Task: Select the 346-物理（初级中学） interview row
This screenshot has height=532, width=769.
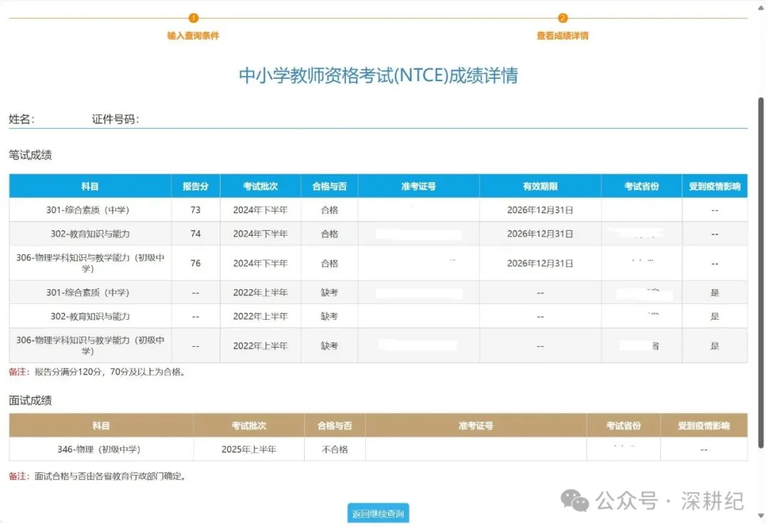Action: pyautogui.click(x=378, y=449)
